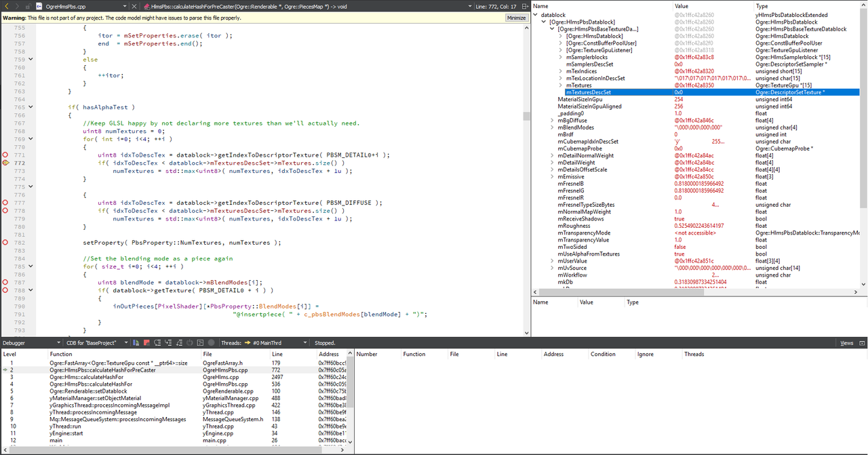This screenshot has width=868, height=455.
Task: Toggle the breakpoint on line 788
Action: [x=5, y=290]
